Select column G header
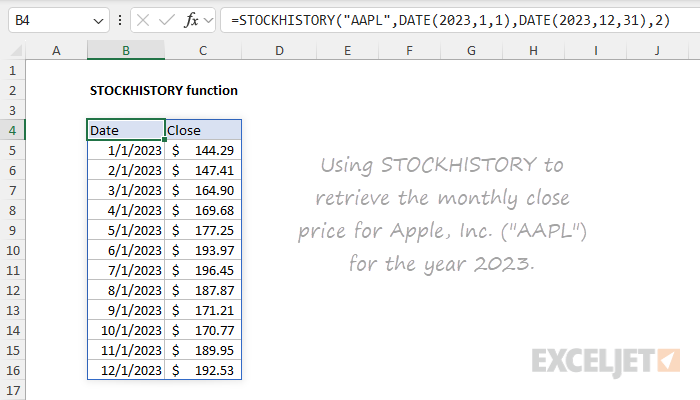This screenshot has width=700, height=400. click(x=471, y=50)
